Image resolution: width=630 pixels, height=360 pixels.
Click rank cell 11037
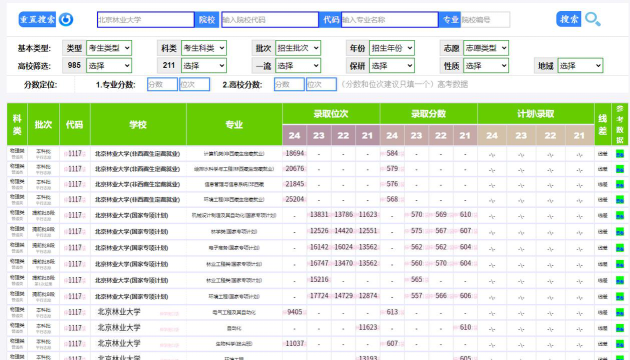[x=295, y=344]
